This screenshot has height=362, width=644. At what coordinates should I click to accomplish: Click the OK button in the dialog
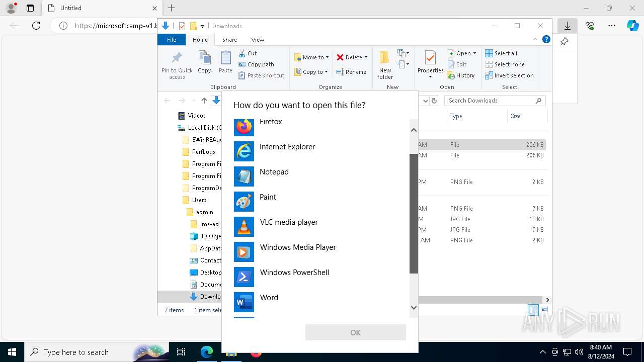click(355, 332)
